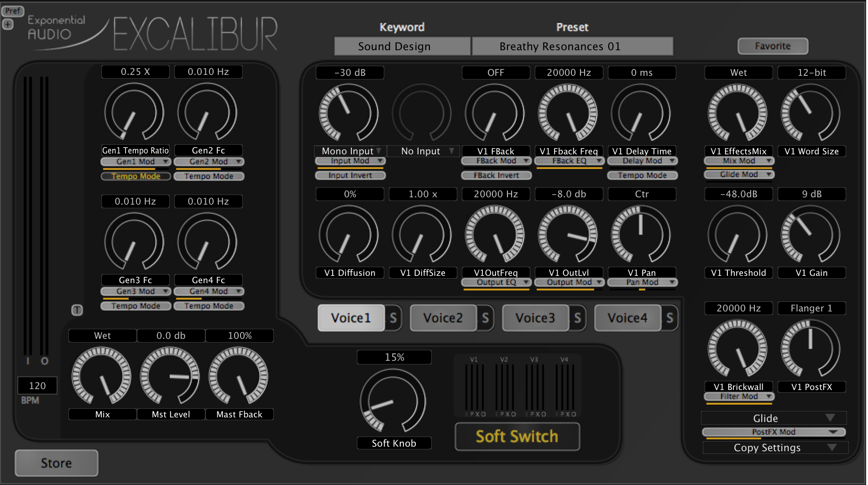Click the V1 Pan knob

641,234
